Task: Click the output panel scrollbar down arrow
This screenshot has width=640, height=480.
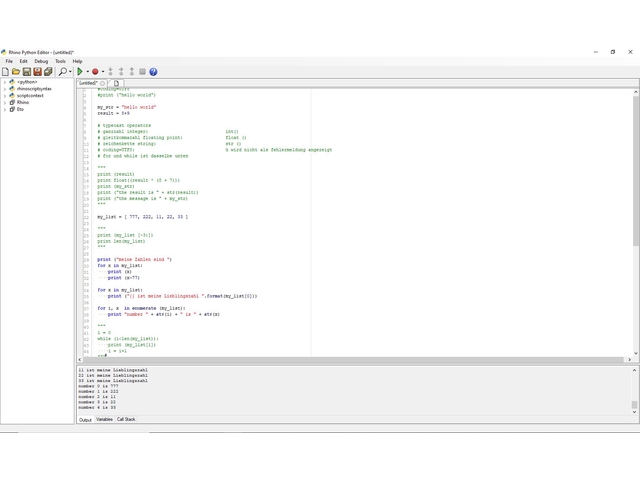Action: pos(634,412)
